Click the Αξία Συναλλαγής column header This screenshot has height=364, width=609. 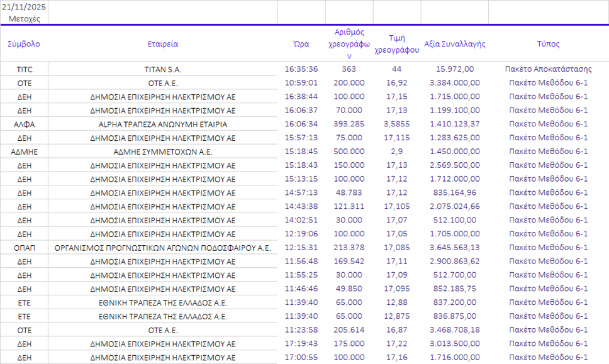click(455, 44)
